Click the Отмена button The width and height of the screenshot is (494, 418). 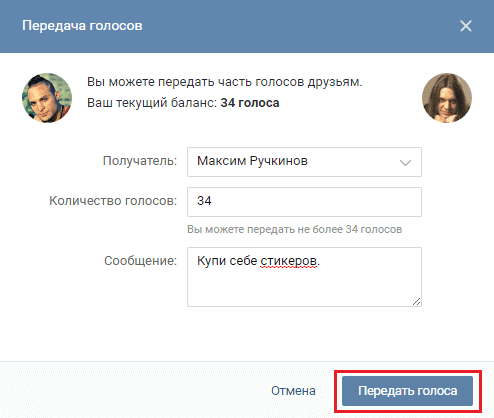(x=293, y=391)
